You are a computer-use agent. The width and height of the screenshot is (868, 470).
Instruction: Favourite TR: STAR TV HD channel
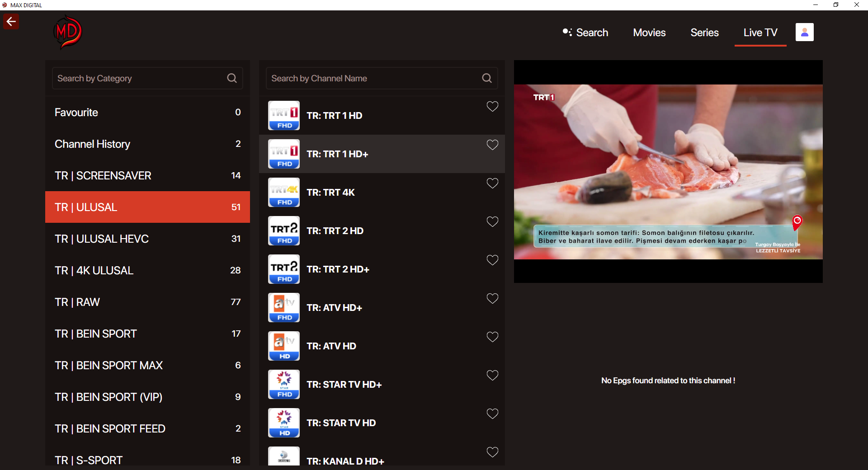[x=492, y=414]
